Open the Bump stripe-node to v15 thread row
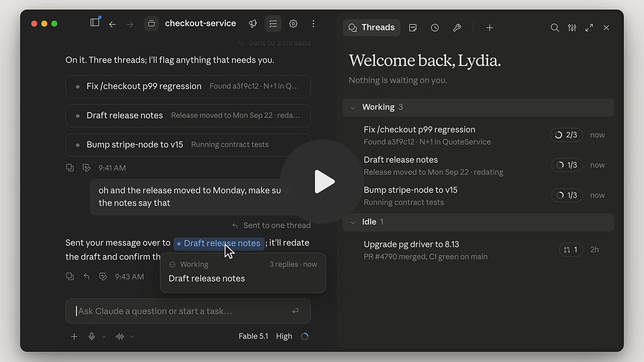This screenshot has width=644, height=362. tap(478, 196)
